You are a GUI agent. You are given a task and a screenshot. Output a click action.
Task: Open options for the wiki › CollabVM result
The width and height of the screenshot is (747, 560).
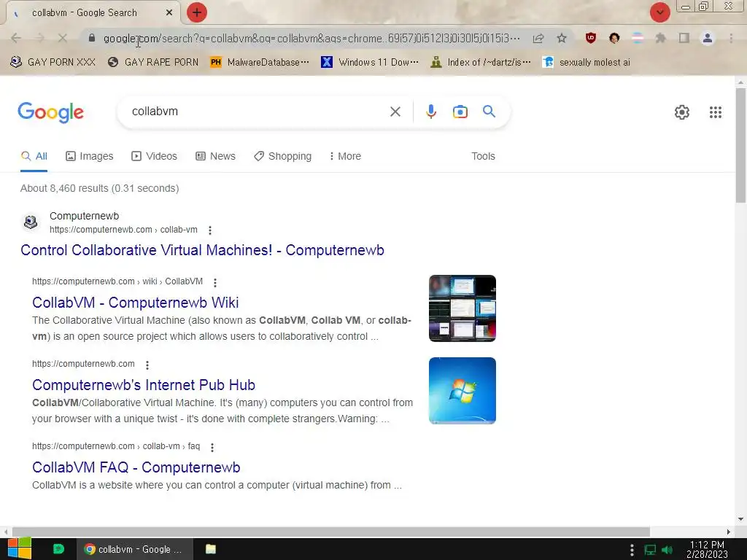(x=215, y=283)
